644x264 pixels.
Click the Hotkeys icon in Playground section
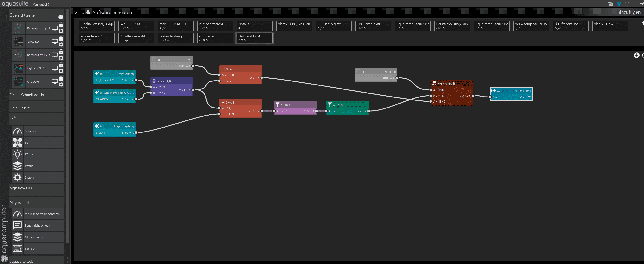(x=17, y=248)
